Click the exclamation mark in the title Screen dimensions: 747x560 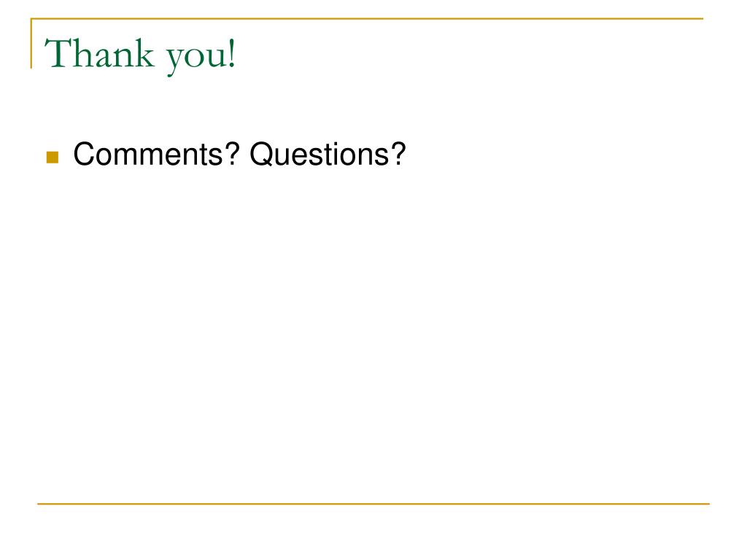(x=232, y=53)
